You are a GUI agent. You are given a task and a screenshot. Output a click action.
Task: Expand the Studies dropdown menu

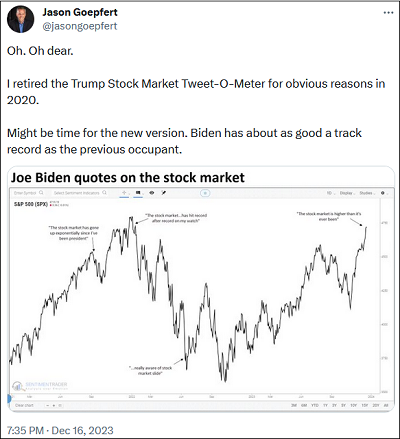367,193
